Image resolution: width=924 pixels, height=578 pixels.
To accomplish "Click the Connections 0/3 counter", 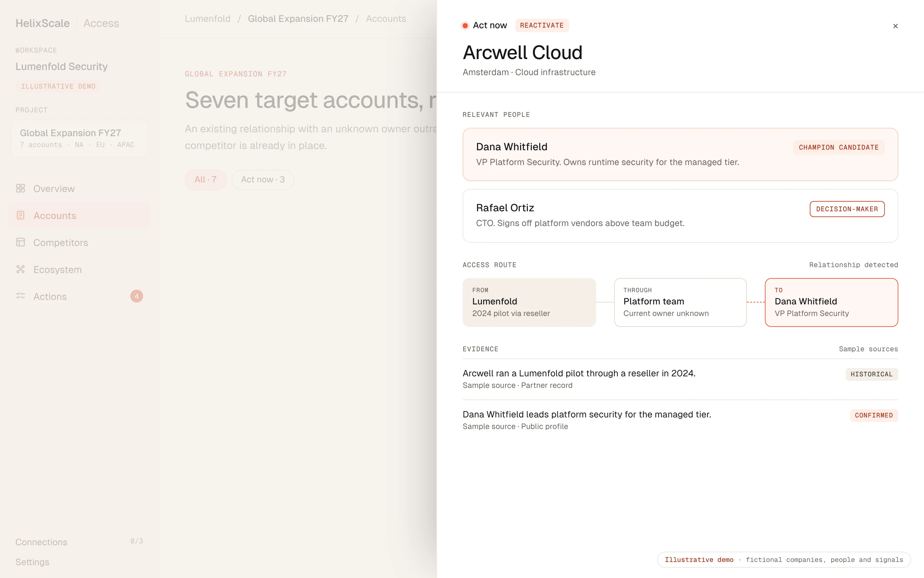I will click(136, 541).
